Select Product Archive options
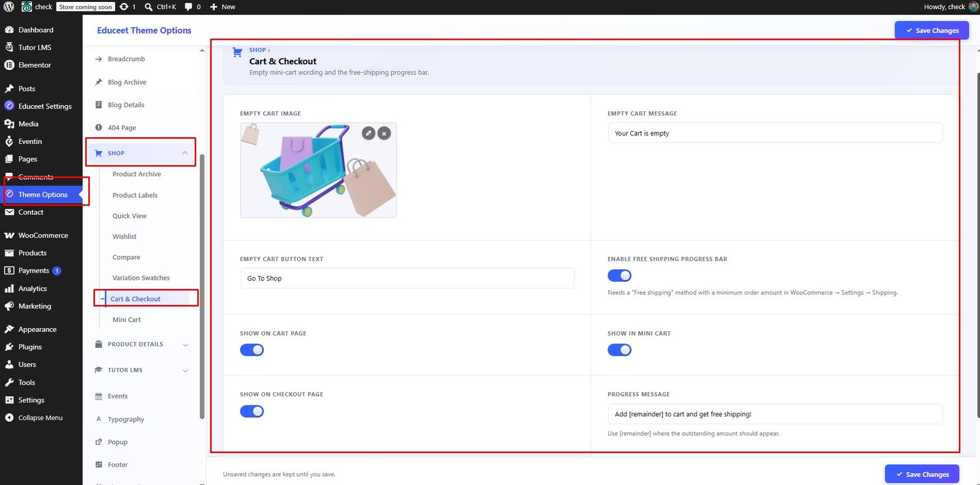The image size is (980, 485). tap(137, 175)
